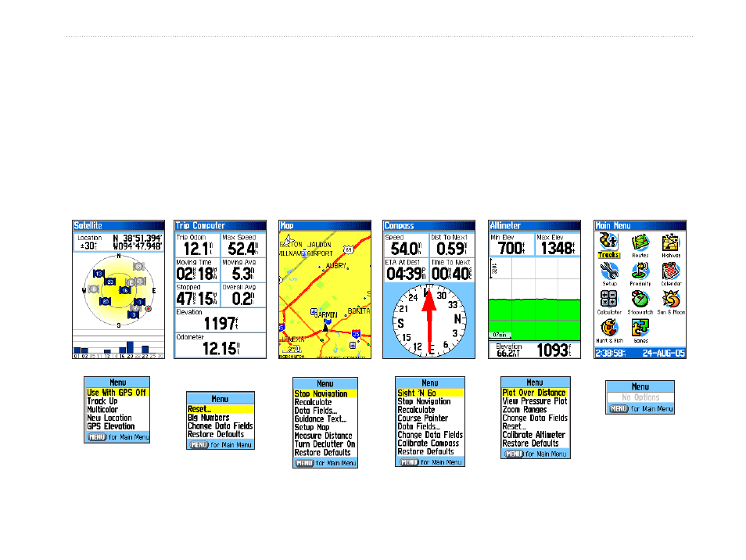The height and width of the screenshot is (560, 746).
Task: Open the Setup wrench icon
Action: (609, 271)
